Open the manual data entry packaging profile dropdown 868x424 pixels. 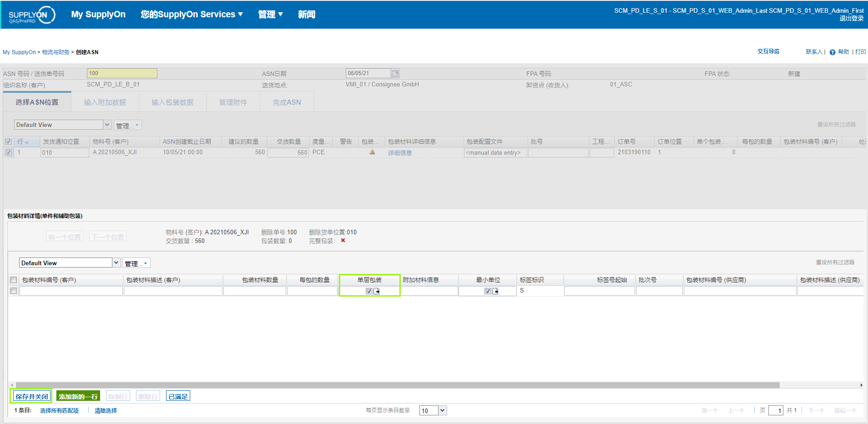(495, 153)
